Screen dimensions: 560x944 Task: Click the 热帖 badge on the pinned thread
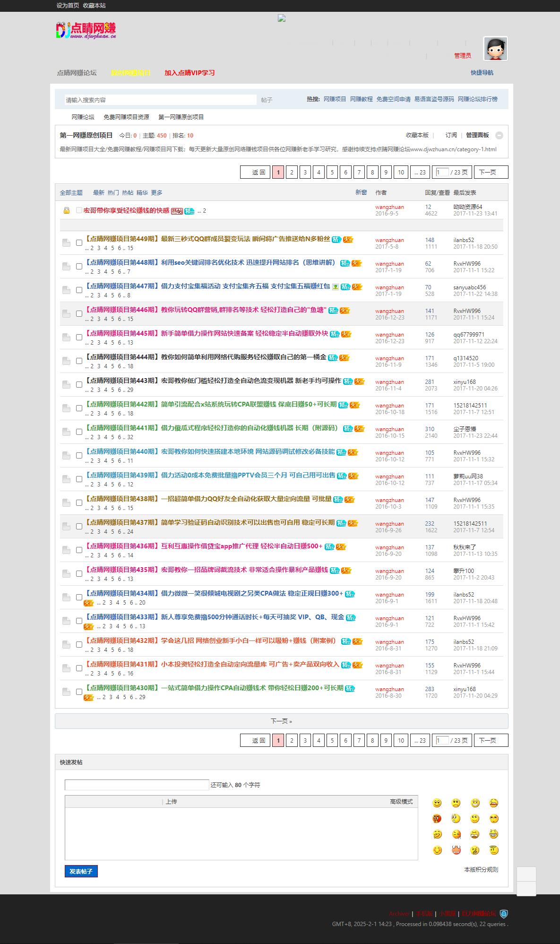click(177, 211)
